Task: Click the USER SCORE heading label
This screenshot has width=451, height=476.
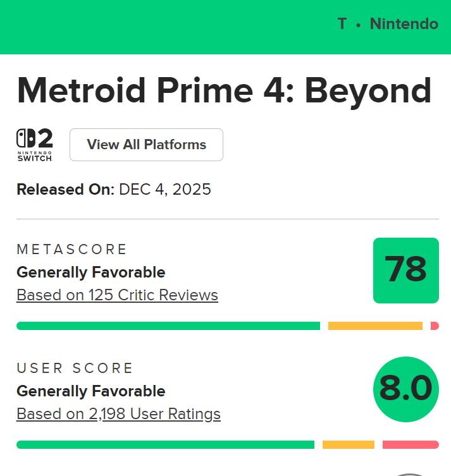Action: click(75, 369)
